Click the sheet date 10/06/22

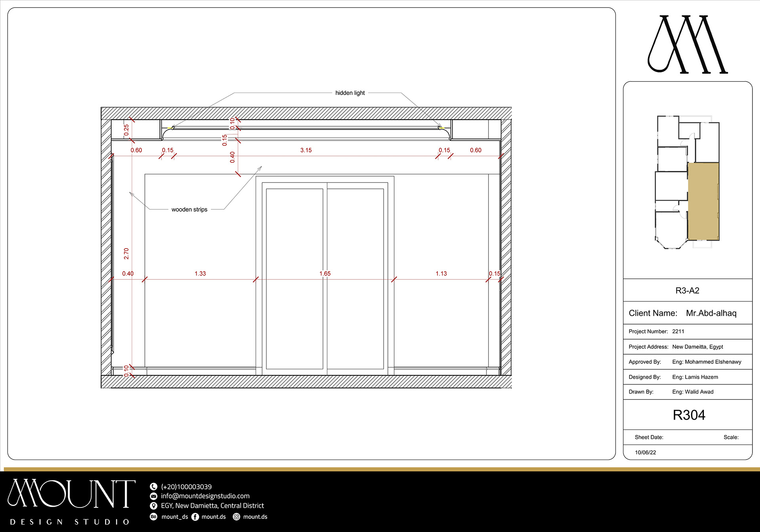coord(645,452)
